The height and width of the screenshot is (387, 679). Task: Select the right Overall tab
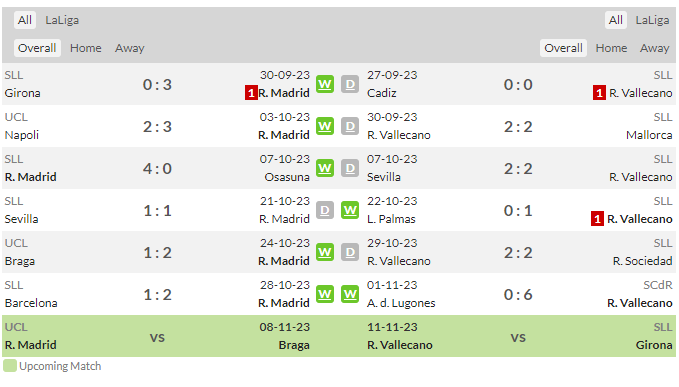pyautogui.click(x=563, y=48)
